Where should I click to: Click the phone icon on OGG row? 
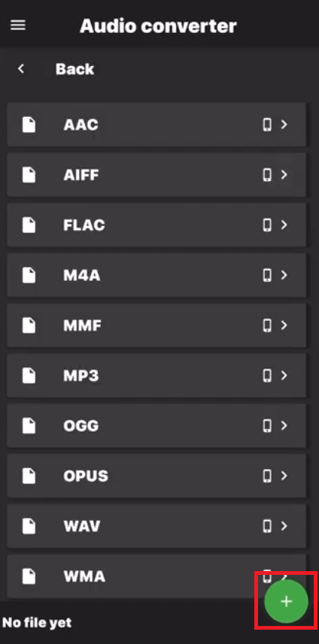[x=267, y=426]
